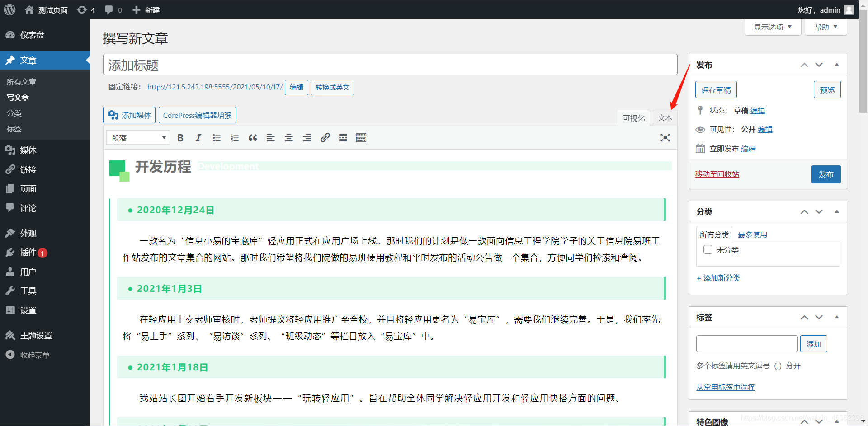Click the 新建 new content button
868x426 pixels.
click(146, 10)
